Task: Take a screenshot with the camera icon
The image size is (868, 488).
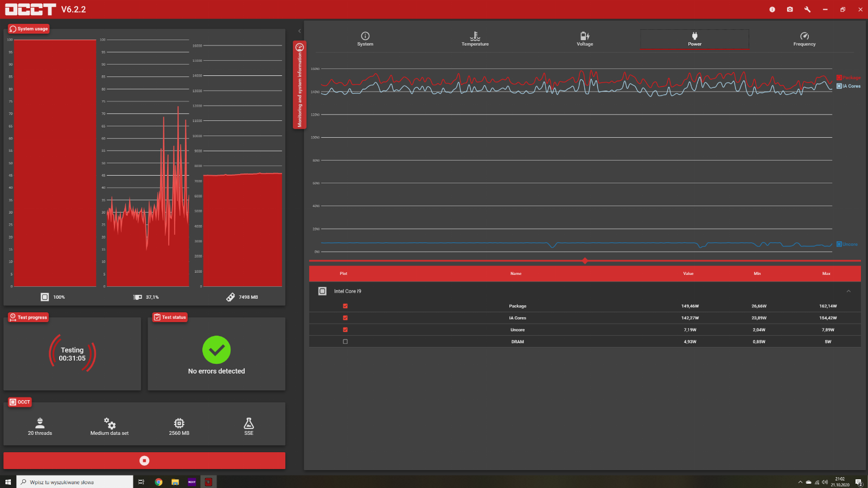Action: (x=790, y=9)
